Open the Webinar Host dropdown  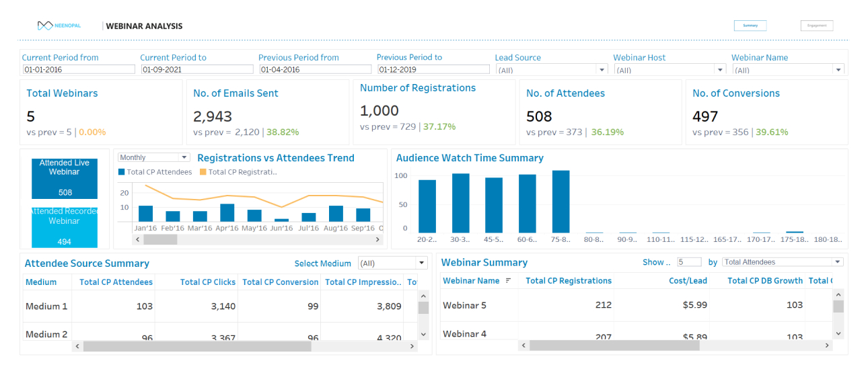tap(670, 70)
